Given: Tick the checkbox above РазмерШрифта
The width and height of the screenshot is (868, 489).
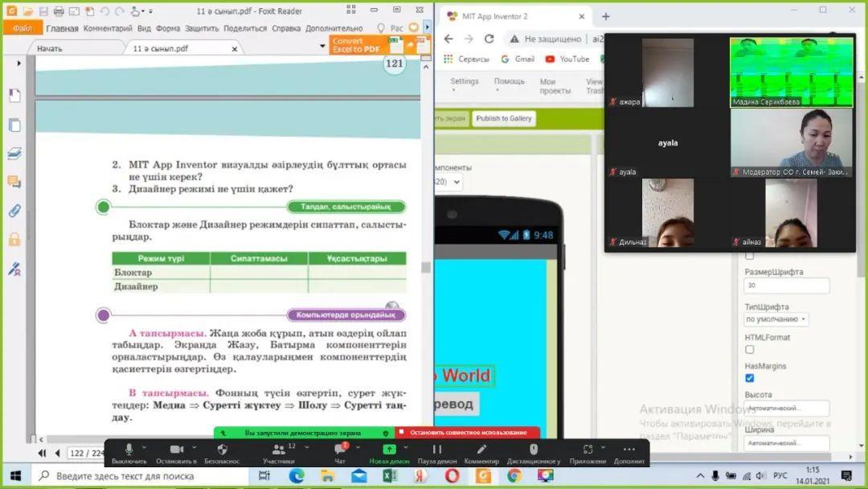Looking at the screenshot, I should pos(750,255).
